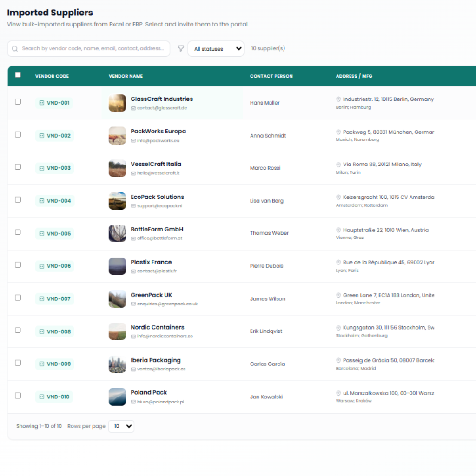
Task: Select the Plastix France row checkbox
Action: pos(18,264)
